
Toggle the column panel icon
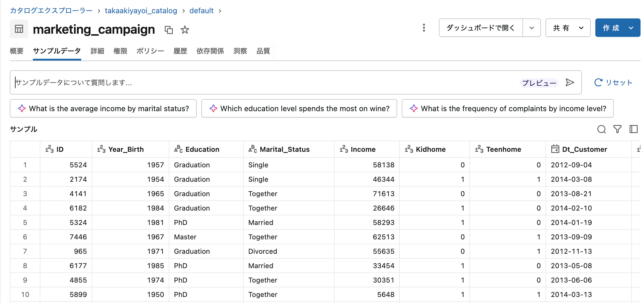pos(633,129)
